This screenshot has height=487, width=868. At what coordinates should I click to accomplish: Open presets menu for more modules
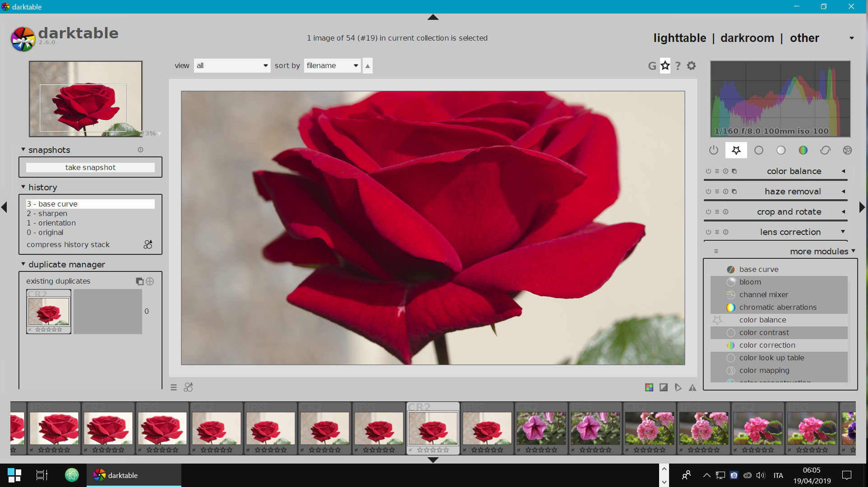click(716, 252)
